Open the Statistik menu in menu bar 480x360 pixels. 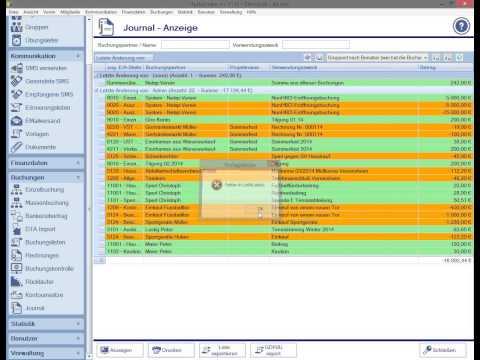tap(185, 12)
